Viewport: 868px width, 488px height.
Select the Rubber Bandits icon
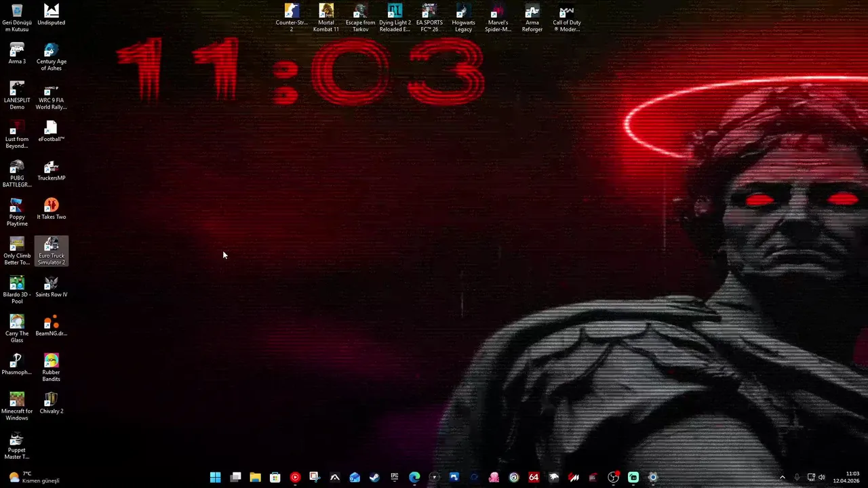coord(51,367)
